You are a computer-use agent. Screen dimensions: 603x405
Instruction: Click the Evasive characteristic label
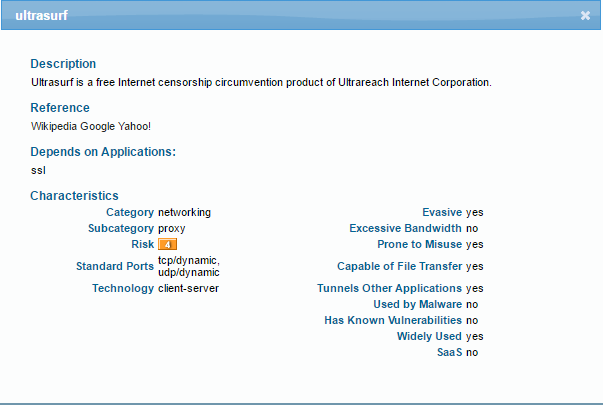(442, 212)
